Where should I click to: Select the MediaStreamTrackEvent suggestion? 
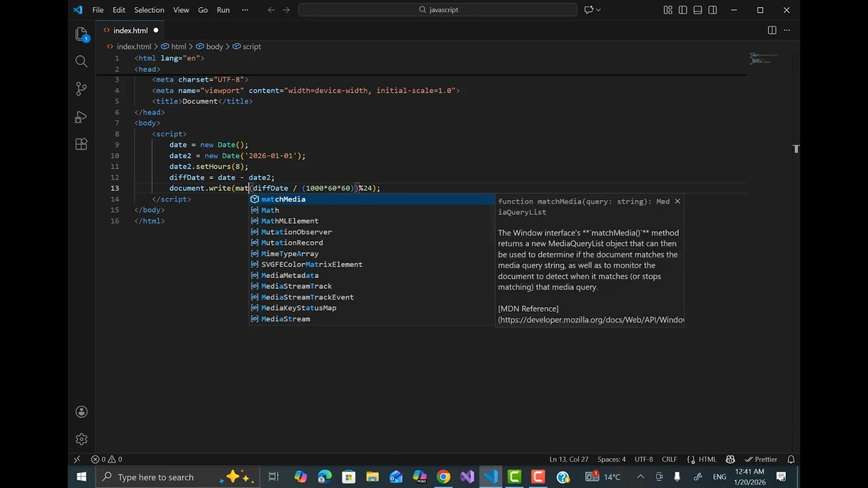(372, 297)
